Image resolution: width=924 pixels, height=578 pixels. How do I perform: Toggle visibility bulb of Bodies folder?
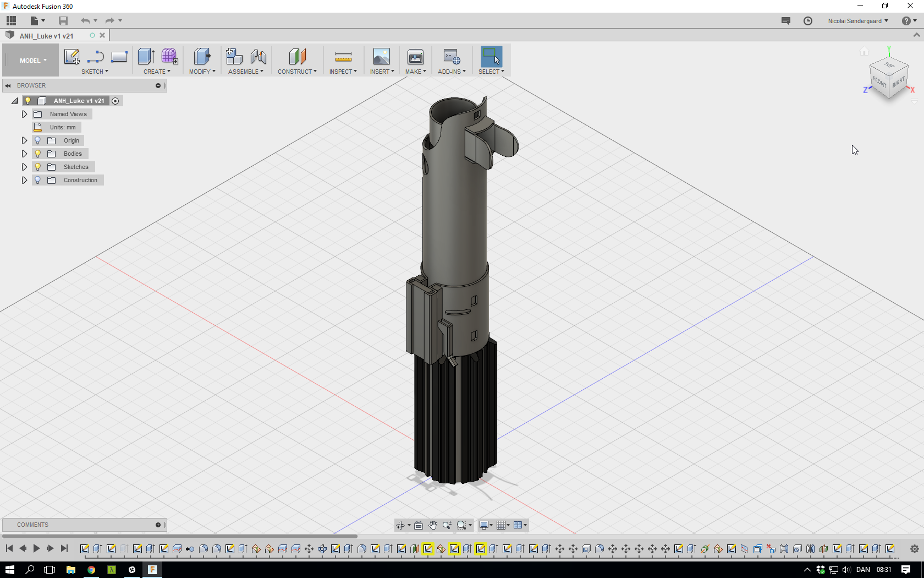coord(38,154)
